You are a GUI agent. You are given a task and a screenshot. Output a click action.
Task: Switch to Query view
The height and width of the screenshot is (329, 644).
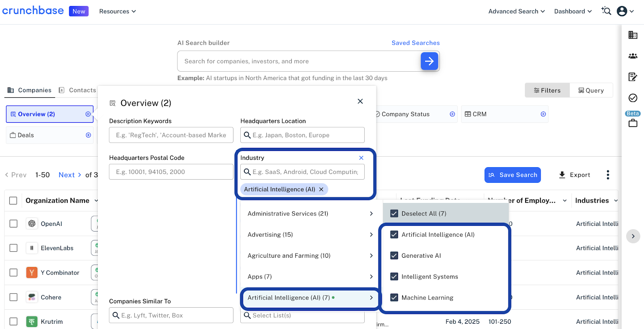(x=591, y=90)
